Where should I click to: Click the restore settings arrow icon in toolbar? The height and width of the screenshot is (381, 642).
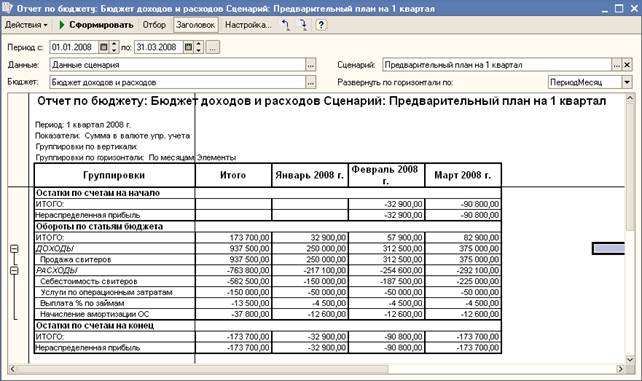click(285, 25)
